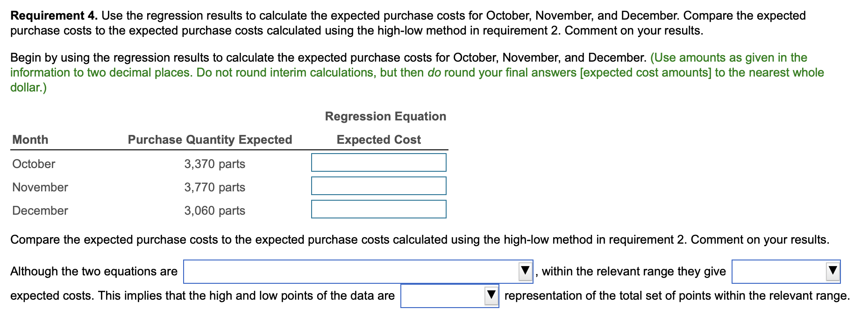868x323 pixels.
Task: Click the triangle icon in the bottom dropdown
Action: [492, 294]
